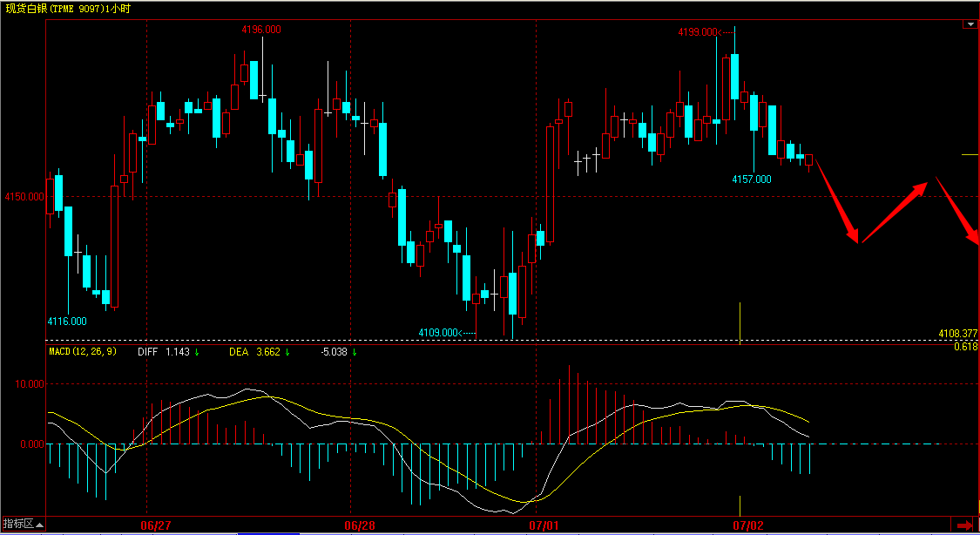
Task: Click the 4196.000 peak price label
Action: click(x=260, y=30)
